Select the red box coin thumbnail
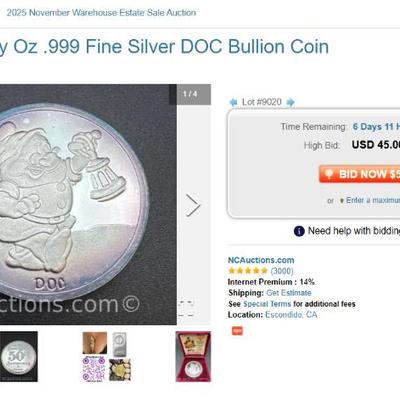This screenshot has width=400, height=400. (x=193, y=356)
